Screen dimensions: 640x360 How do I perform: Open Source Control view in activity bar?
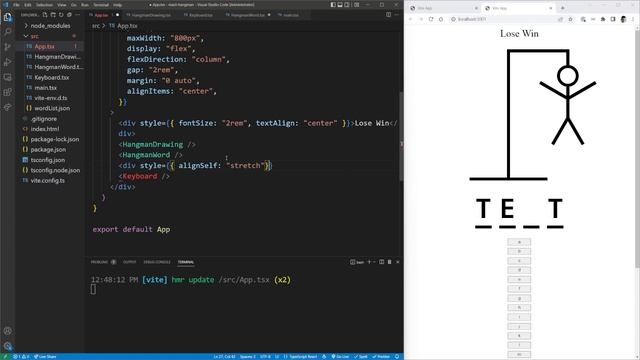[x=7, y=47]
